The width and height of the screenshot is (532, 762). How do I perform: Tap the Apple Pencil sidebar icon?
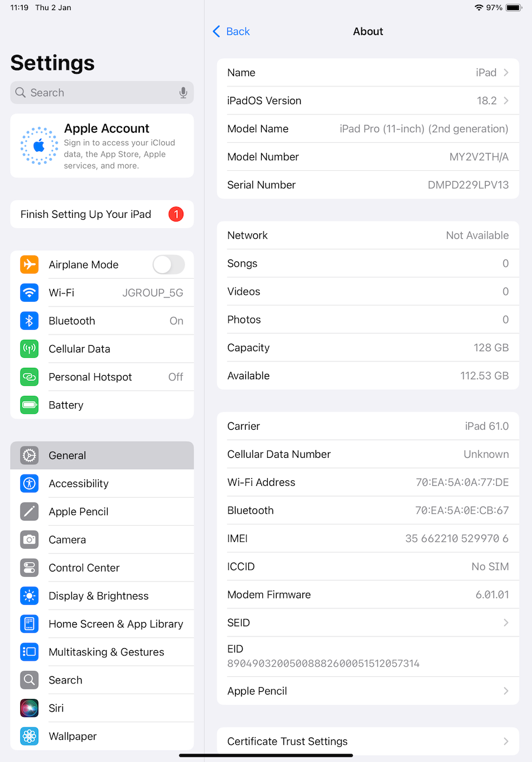29,511
